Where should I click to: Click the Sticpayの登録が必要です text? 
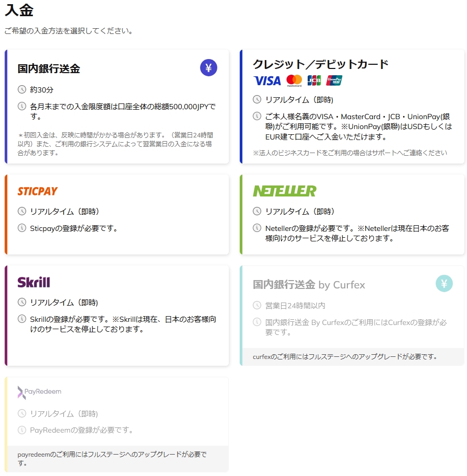74,228
